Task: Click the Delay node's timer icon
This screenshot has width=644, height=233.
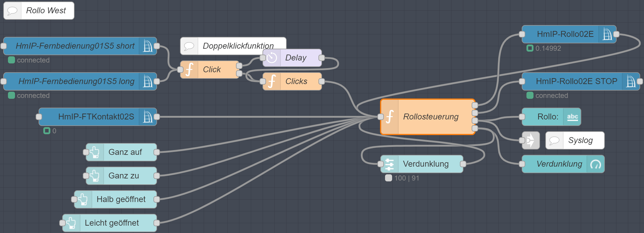Action: coord(272,58)
